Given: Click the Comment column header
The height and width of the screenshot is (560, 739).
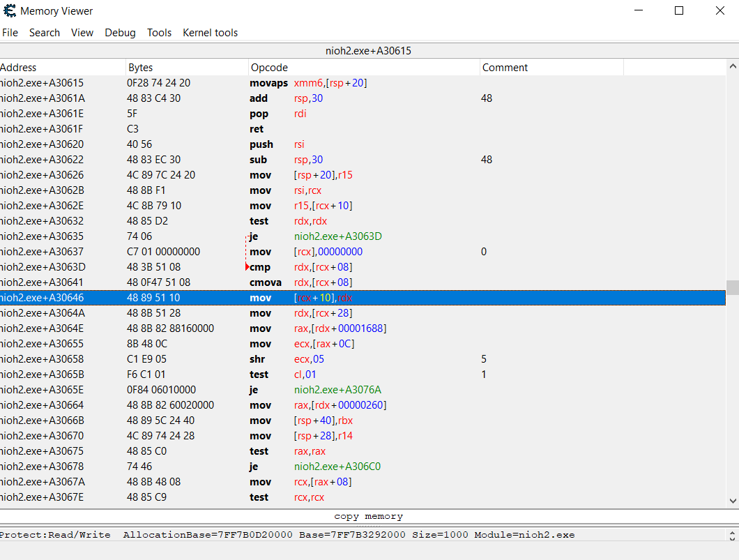Looking at the screenshot, I should click(x=552, y=68).
